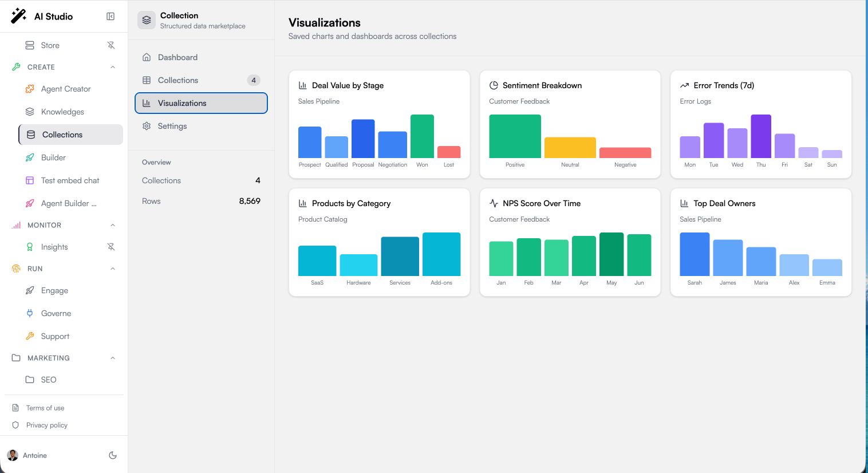Open the SEO page
This screenshot has width=868, height=473.
[x=70, y=380]
